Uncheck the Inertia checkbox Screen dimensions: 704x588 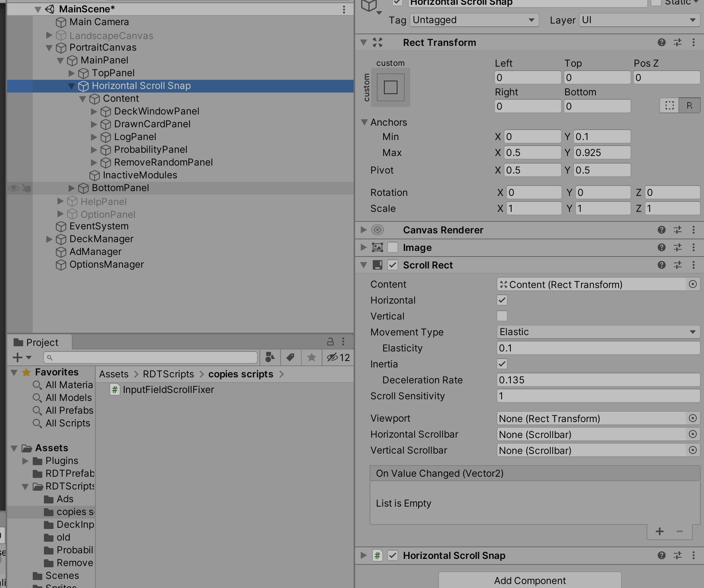pos(502,364)
